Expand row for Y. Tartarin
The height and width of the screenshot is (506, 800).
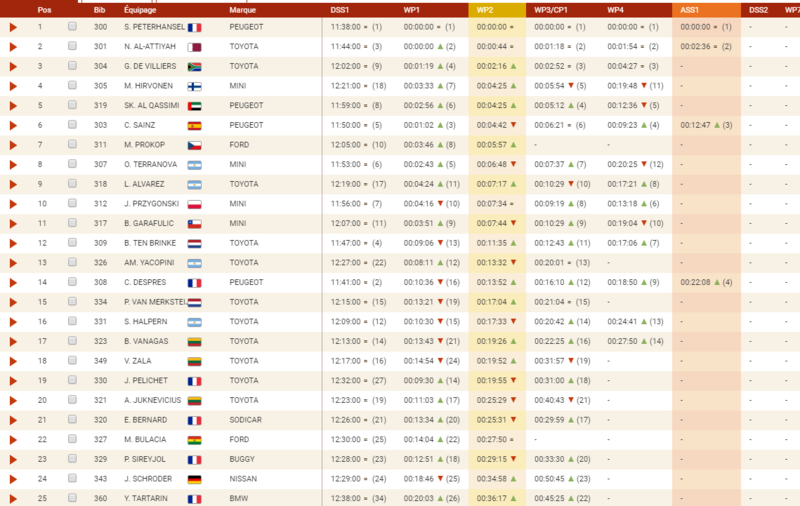coord(13,499)
